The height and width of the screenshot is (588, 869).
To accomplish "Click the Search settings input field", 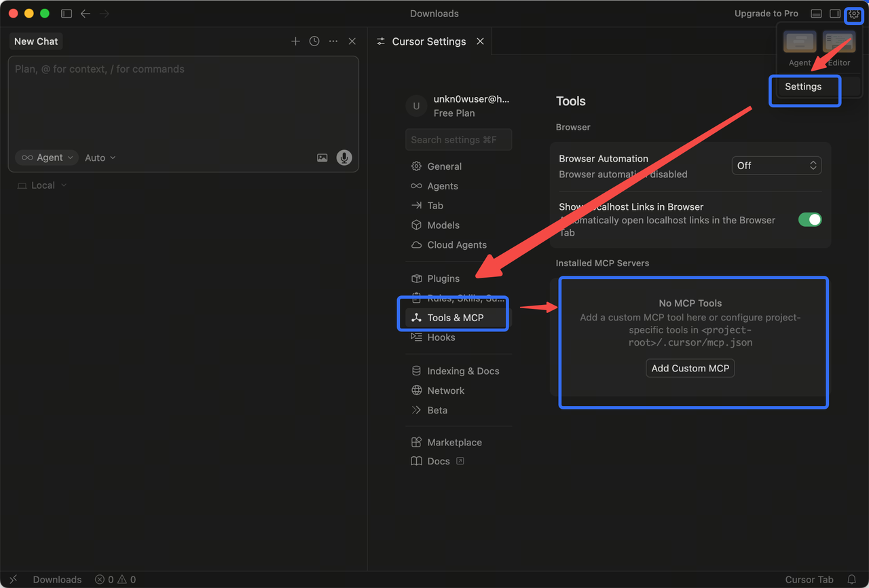I will [458, 140].
